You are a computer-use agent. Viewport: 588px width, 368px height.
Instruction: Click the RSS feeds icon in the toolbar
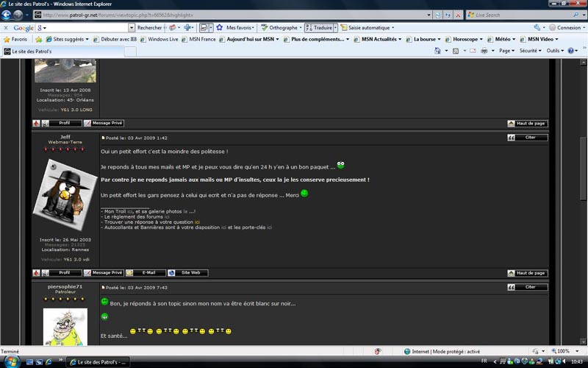point(456,51)
